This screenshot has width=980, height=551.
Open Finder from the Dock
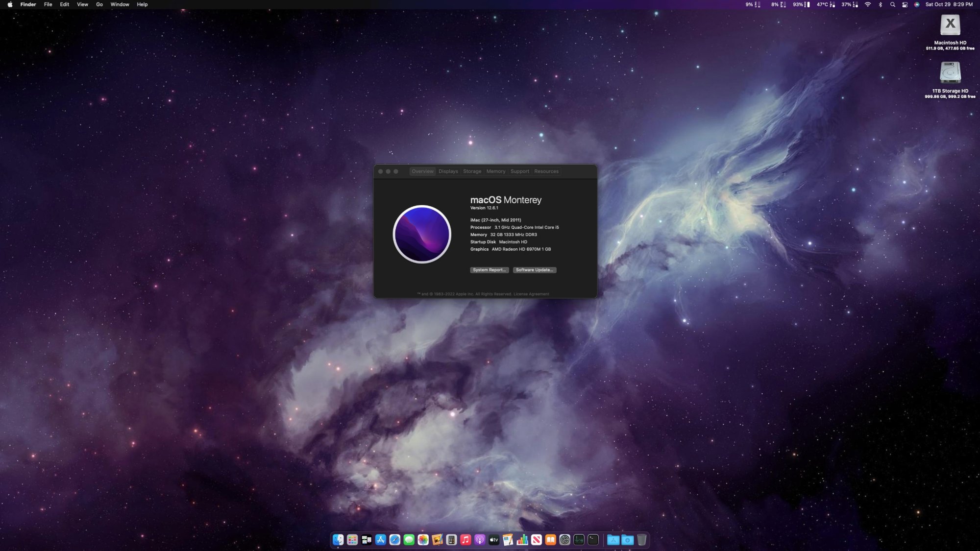click(x=338, y=540)
